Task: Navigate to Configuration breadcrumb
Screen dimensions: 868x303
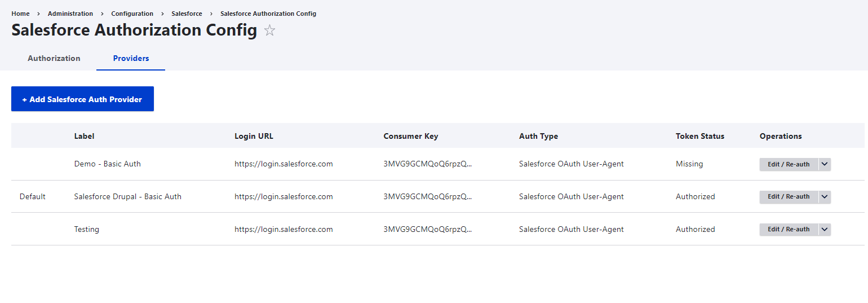Action: coord(132,14)
